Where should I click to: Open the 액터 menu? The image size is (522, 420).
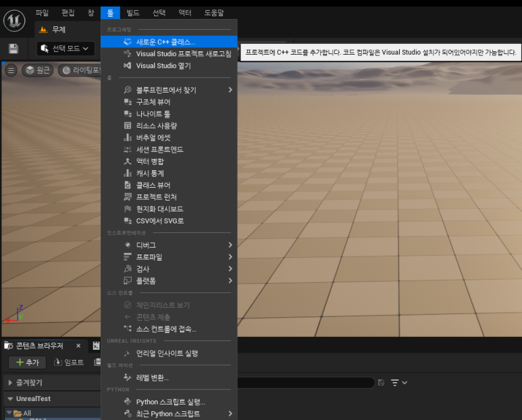click(185, 13)
